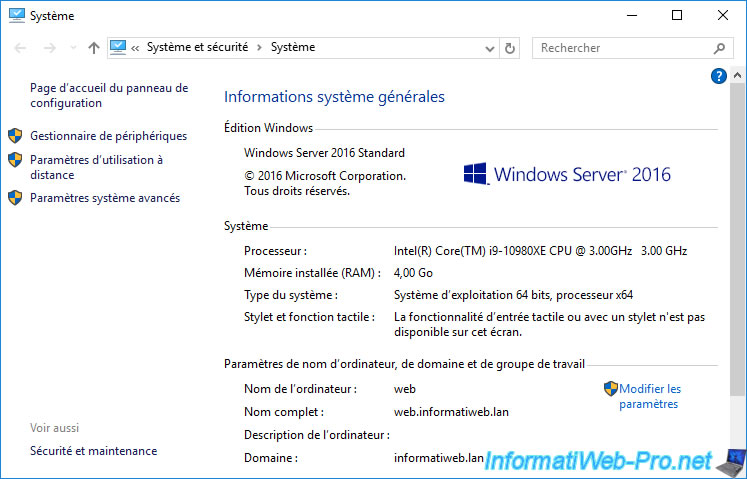Open the address bar history dropdown
Viewport: 747px width, 479px height.
(x=489, y=48)
